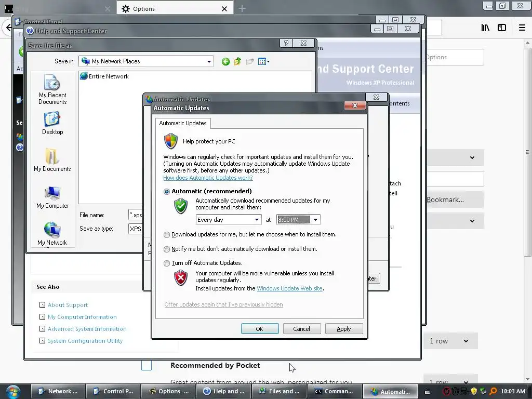Open browser Library icon
The width and height of the screenshot is (532, 399).
pyautogui.click(x=486, y=28)
